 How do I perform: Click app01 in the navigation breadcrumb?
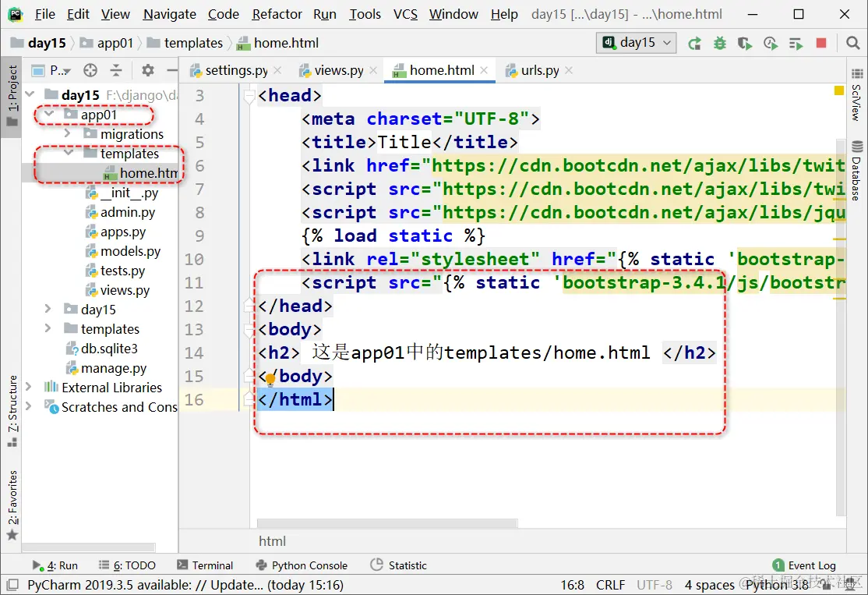(x=107, y=43)
